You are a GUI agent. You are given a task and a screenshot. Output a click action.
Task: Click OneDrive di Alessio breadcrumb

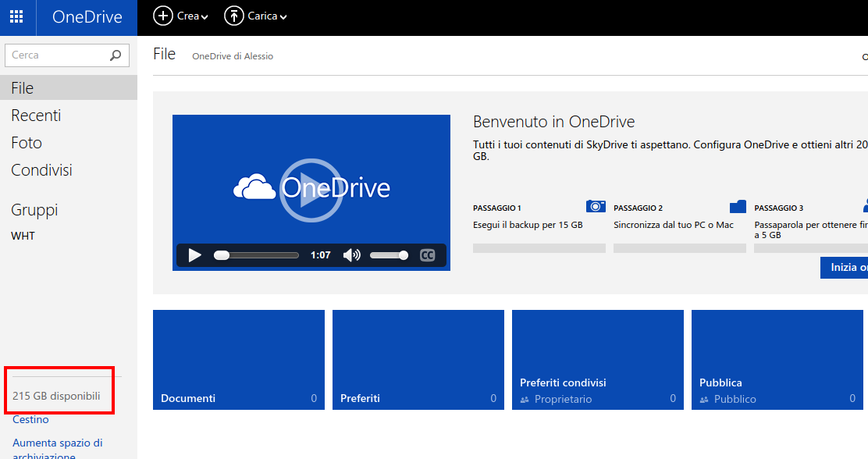pos(233,56)
